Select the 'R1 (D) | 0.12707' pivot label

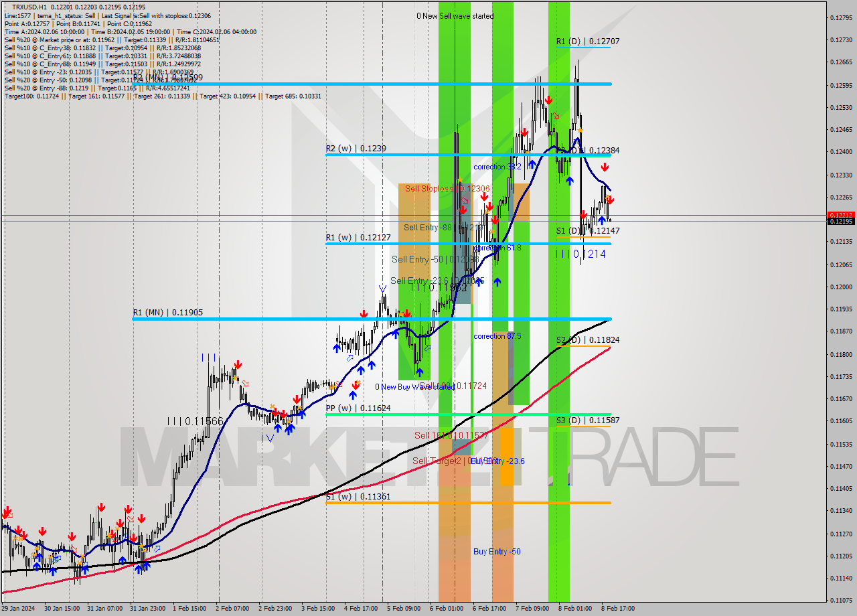pyautogui.click(x=588, y=41)
